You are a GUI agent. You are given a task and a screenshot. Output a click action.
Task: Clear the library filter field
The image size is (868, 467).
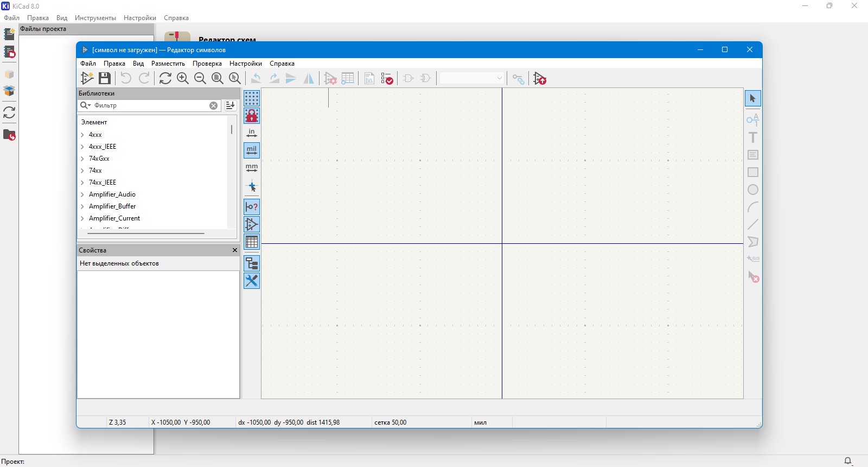214,105
